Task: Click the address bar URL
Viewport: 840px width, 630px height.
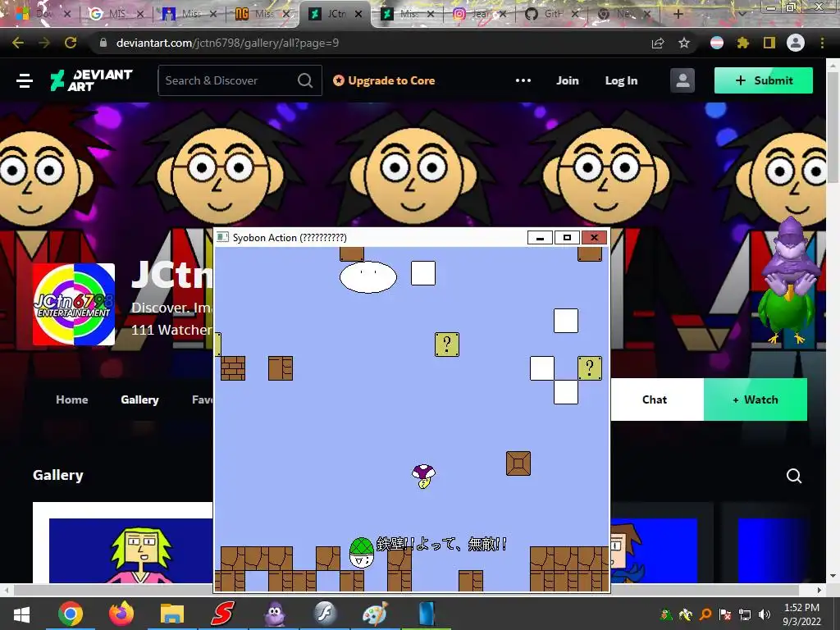Action: pyautogui.click(x=227, y=43)
